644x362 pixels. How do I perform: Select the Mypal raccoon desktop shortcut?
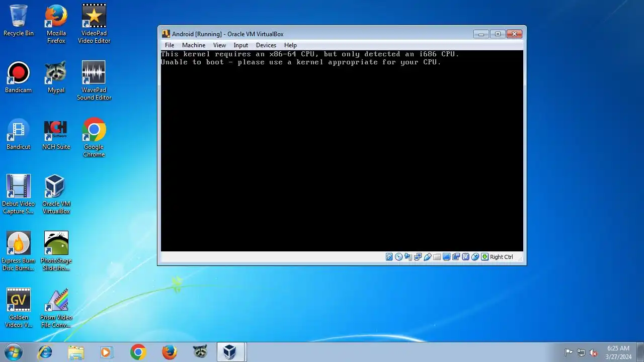[56, 77]
